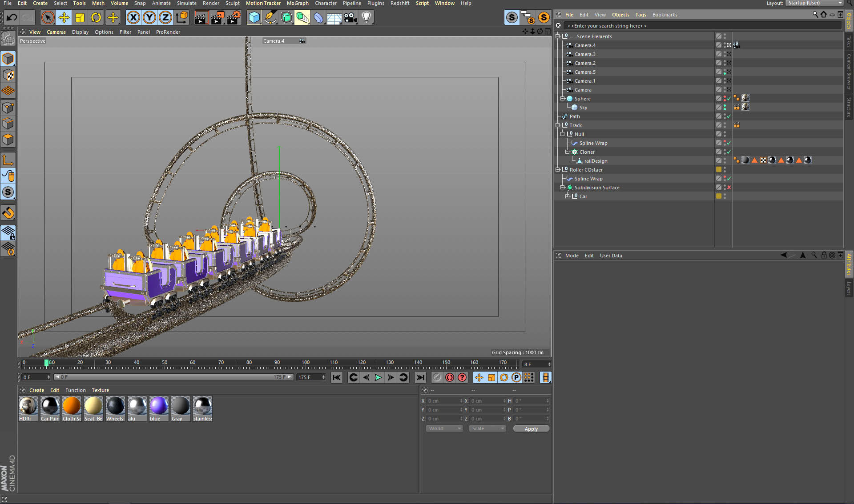Toggle Snap magnet icon
Viewport: 854px width, 504px height.
coord(8,213)
